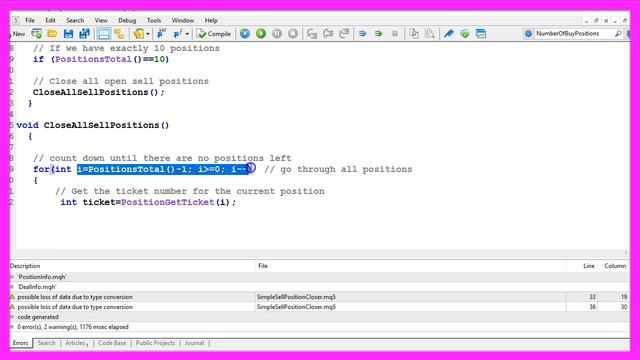Click the MetaEditor app icon in menu bar
Viewport: 640px width, 360px height.
[16, 20]
